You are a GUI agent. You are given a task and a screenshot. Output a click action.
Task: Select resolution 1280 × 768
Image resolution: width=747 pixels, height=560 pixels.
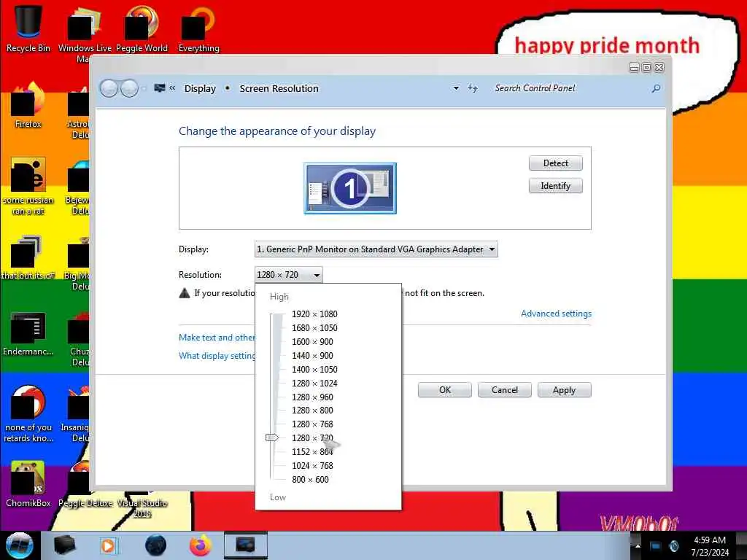pyautogui.click(x=312, y=424)
